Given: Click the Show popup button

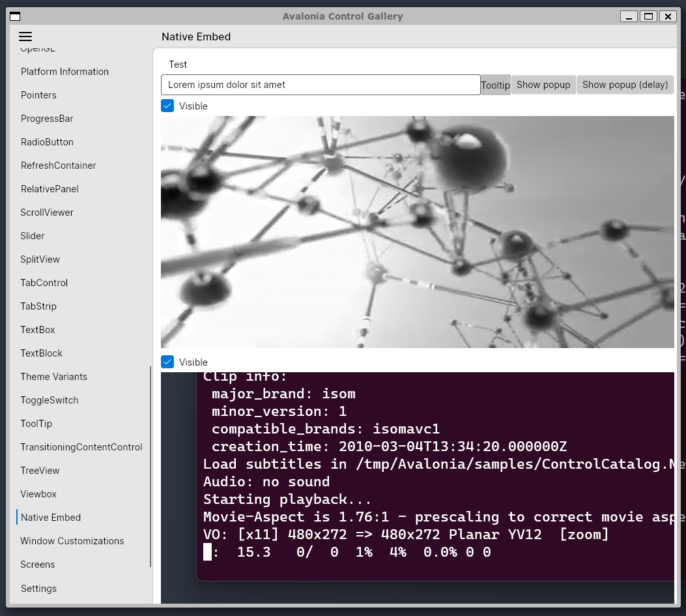Looking at the screenshot, I should 543,84.
